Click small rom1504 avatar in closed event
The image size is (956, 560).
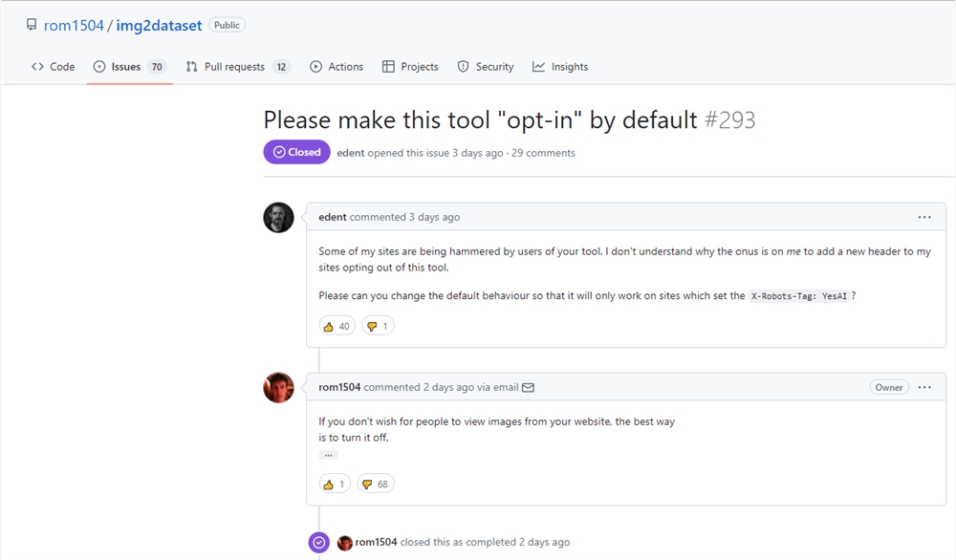click(345, 542)
